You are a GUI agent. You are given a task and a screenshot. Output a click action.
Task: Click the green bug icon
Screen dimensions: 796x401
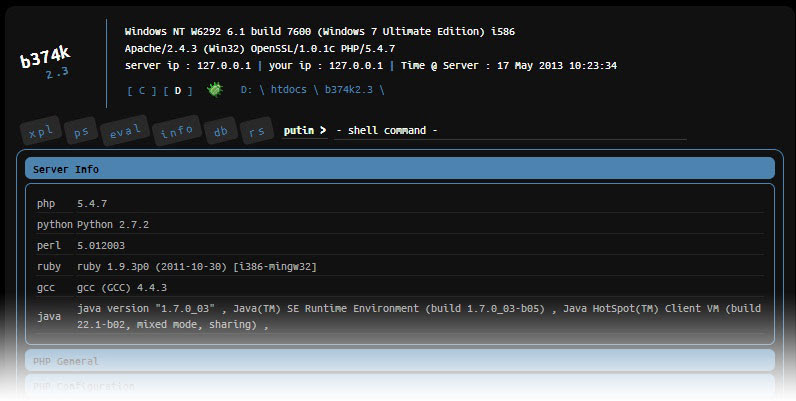(x=215, y=90)
